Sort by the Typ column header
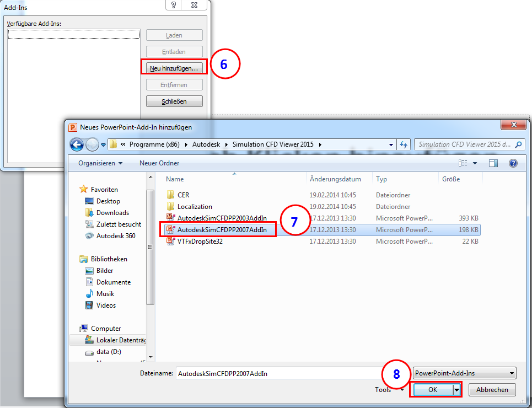532x408 pixels. coord(405,179)
